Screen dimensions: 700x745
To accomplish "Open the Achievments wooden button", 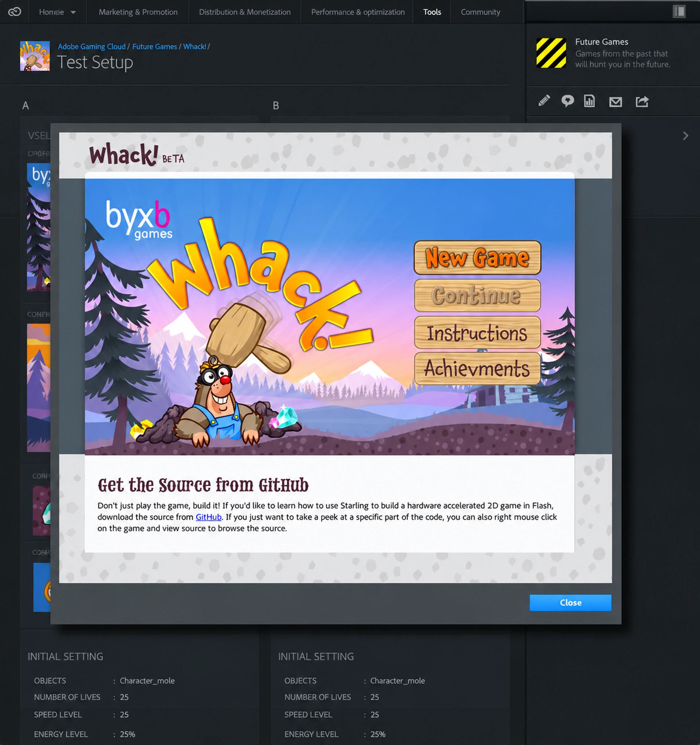I will coord(477,368).
